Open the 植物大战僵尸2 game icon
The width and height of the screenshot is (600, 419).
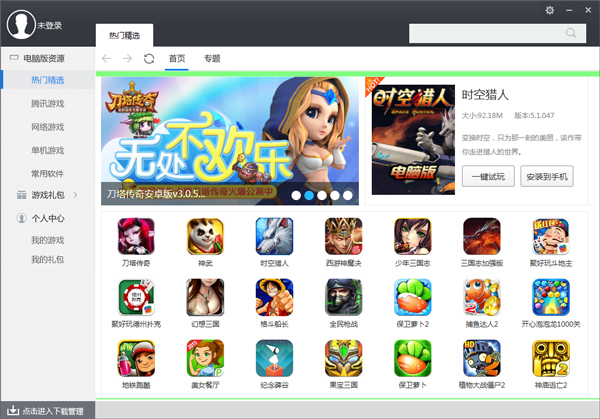(482, 358)
